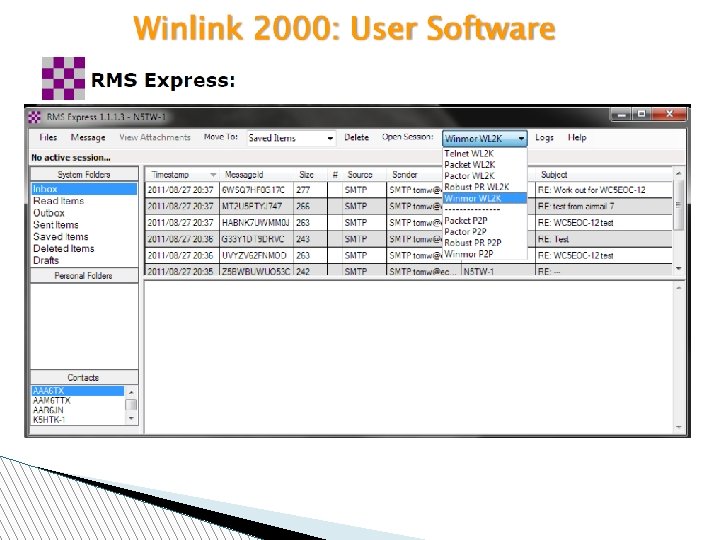Click preview pane scroll down arrow
Image resolution: width=720 pixels, height=540 pixels.
[x=678, y=427]
